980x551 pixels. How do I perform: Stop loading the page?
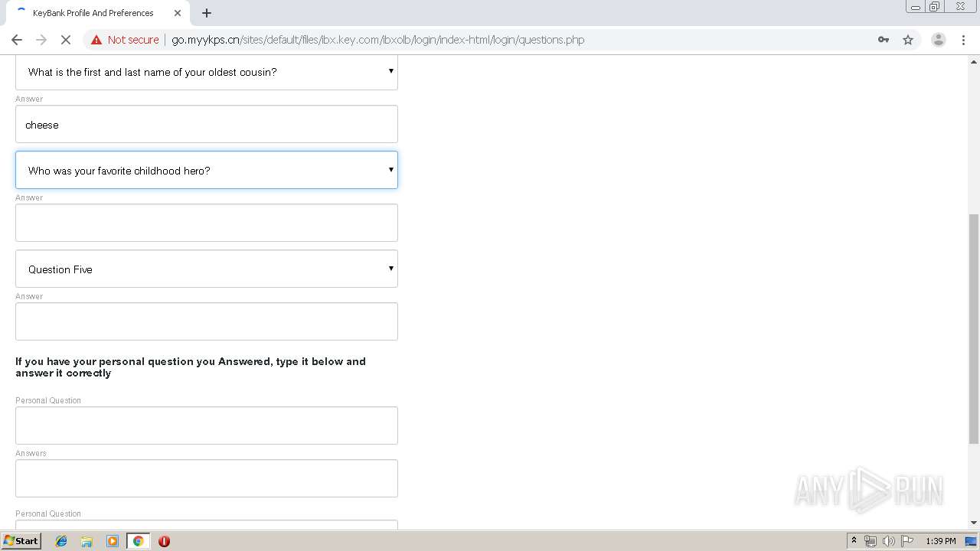(66, 40)
